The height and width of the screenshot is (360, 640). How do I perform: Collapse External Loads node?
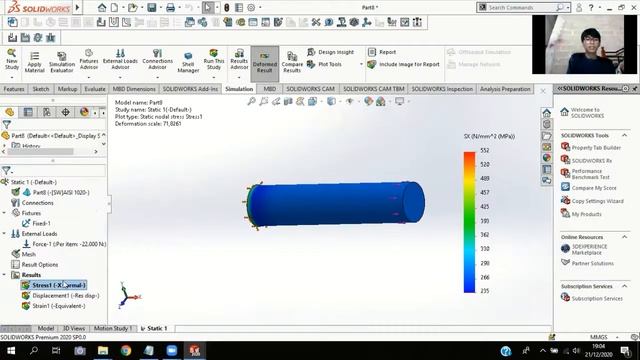[4, 233]
